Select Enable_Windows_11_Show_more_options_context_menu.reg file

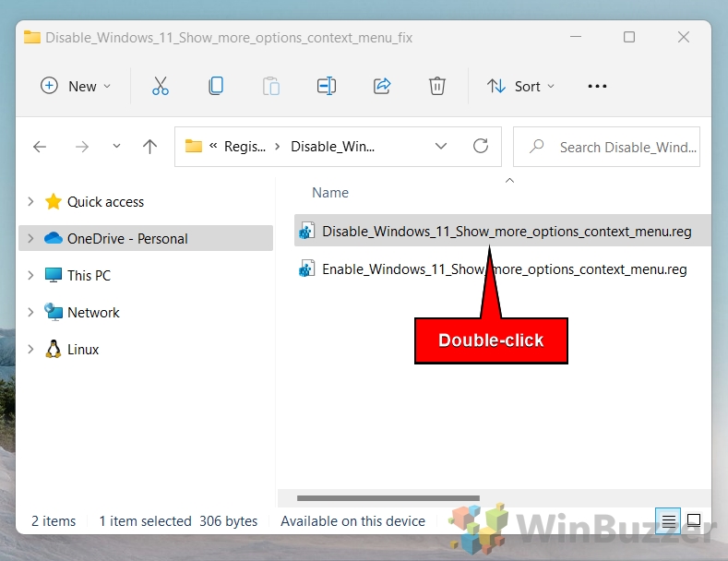(502, 269)
